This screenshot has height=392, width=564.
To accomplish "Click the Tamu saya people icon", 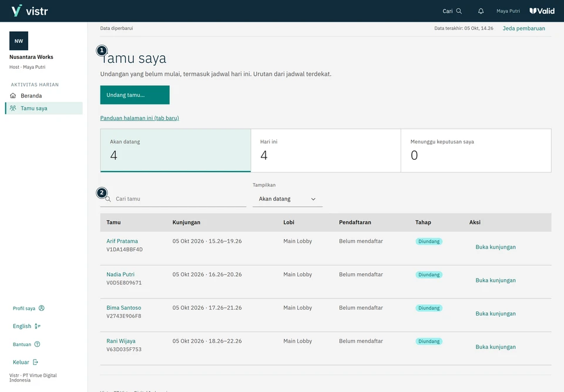I will point(13,108).
